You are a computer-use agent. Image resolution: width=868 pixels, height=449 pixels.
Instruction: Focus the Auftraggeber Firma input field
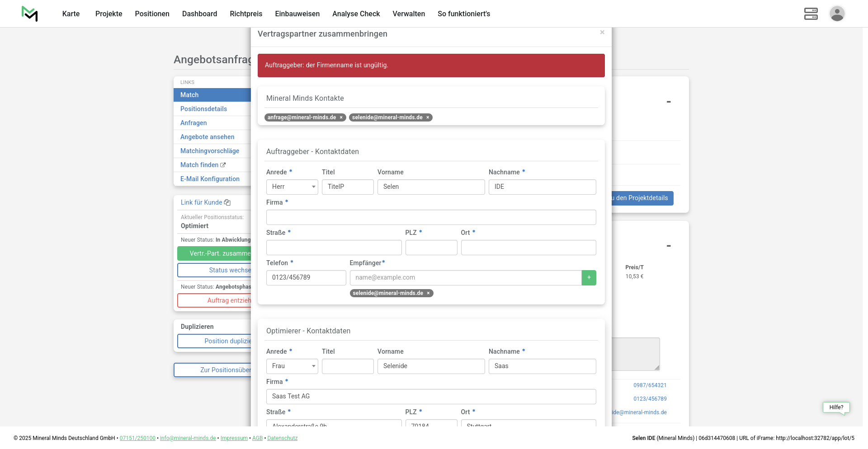click(x=431, y=217)
